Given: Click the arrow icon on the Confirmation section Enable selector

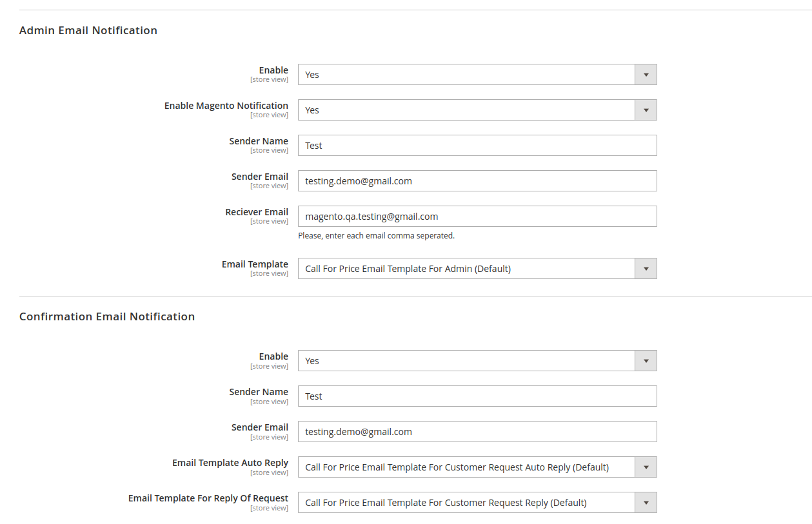Looking at the screenshot, I should coord(645,360).
